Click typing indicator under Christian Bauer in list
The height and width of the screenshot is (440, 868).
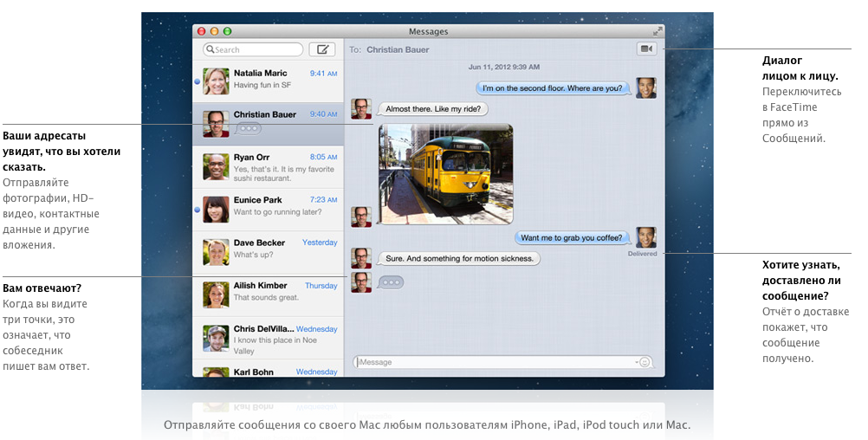pyautogui.click(x=248, y=128)
